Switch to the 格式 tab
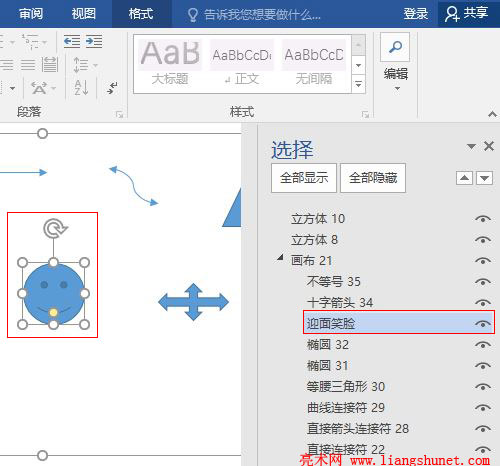This screenshot has height=466, width=500. pos(141,14)
